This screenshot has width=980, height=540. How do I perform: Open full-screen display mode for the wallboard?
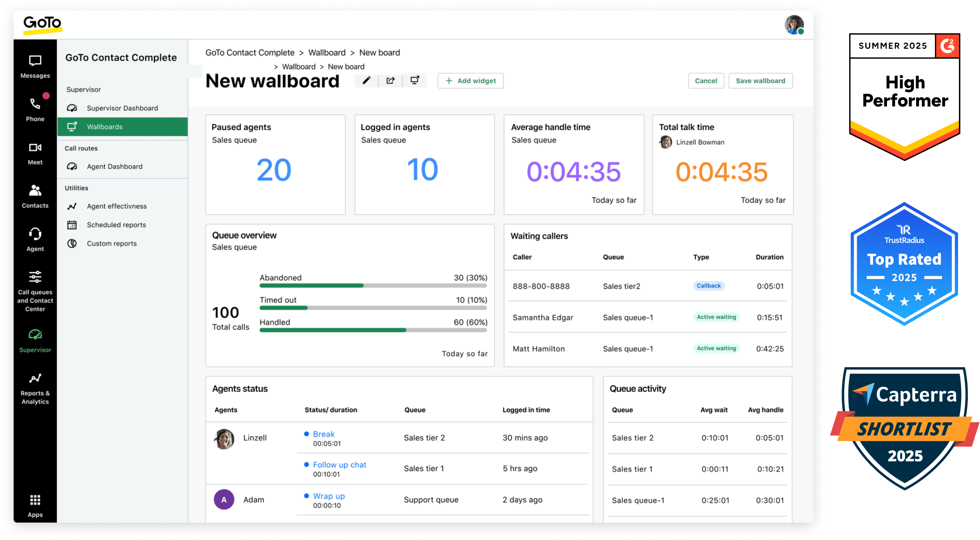(x=414, y=80)
